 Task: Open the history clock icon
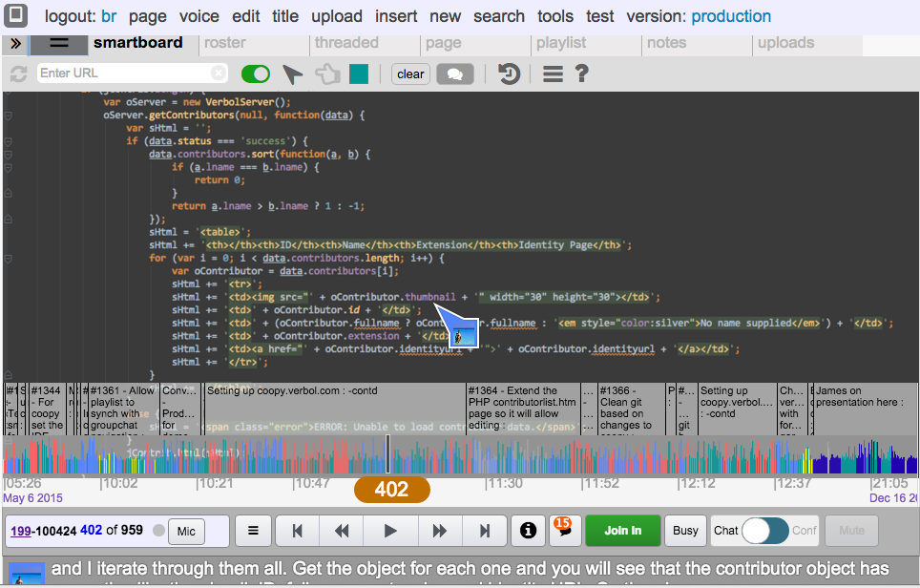point(509,74)
